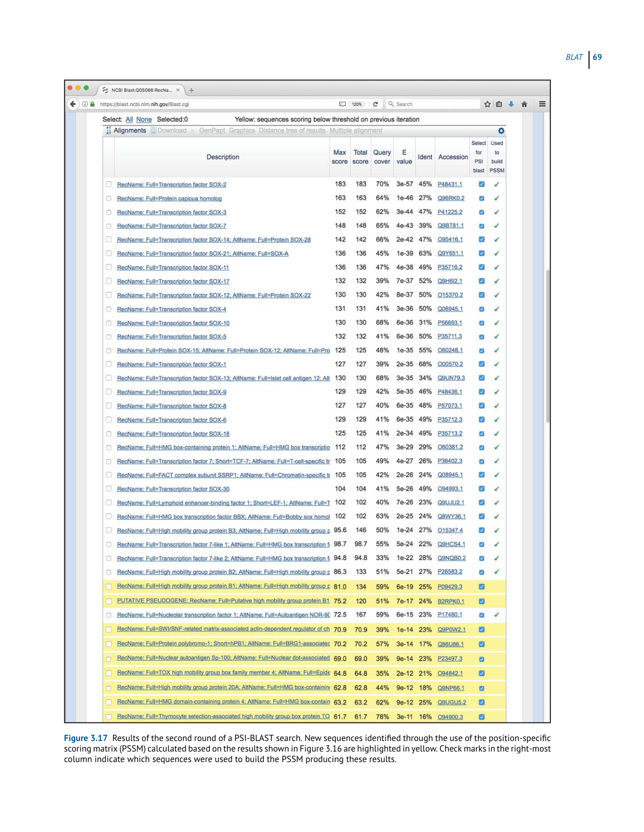This screenshot has height=832, width=644.
Task: Open site information icon beside the padlock
Action: 85,104
